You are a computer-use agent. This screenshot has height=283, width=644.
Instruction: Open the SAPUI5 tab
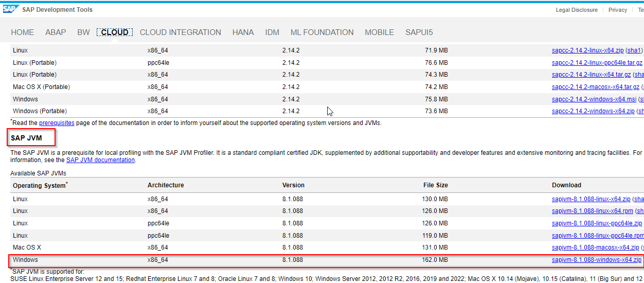coord(419,32)
